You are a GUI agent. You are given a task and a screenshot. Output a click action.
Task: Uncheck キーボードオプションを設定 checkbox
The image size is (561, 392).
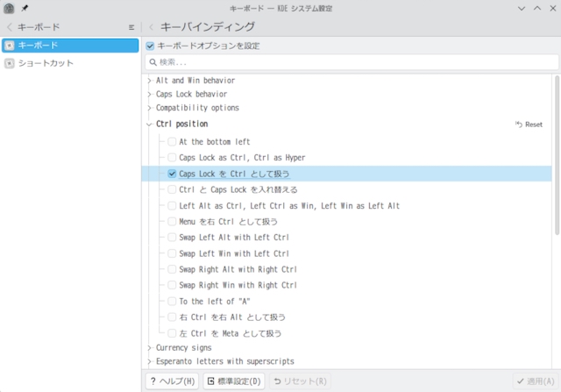coord(151,46)
